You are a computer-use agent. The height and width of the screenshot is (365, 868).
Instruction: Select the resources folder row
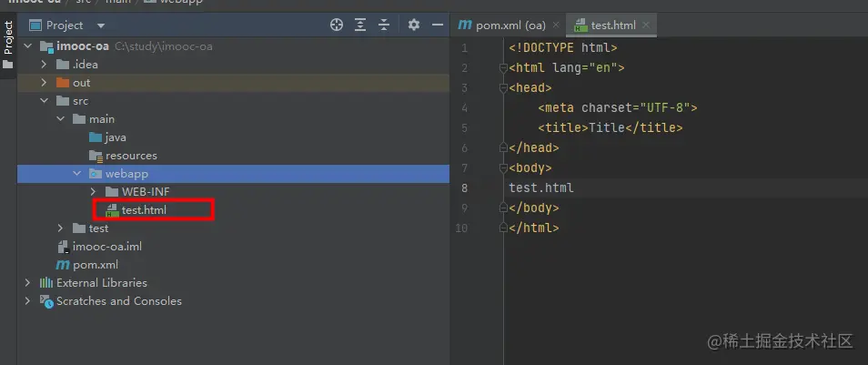click(x=233, y=156)
